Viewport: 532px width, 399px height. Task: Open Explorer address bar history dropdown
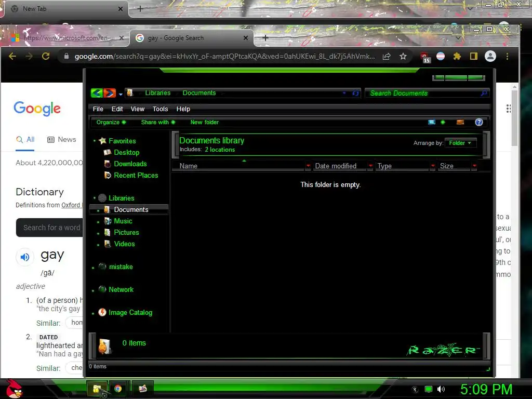344,93
